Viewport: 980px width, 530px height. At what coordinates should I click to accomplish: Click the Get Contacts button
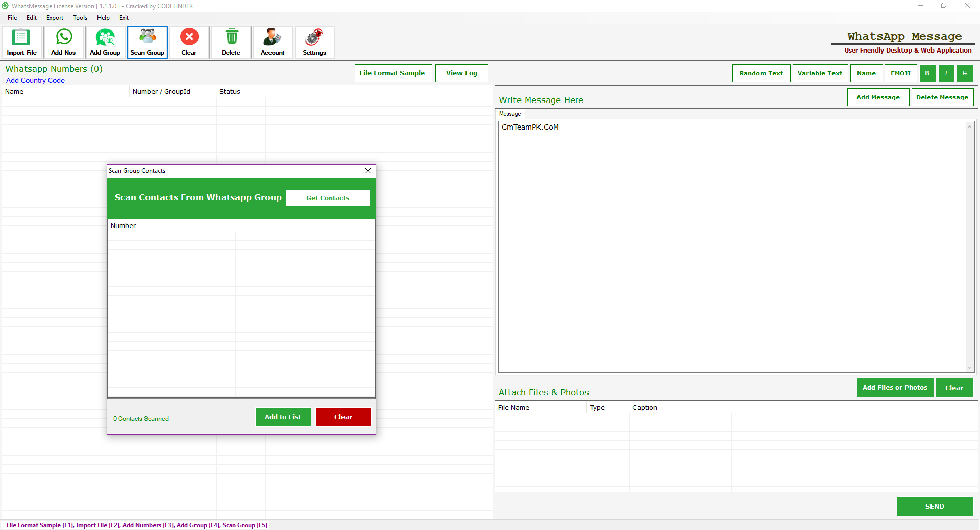[328, 198]
